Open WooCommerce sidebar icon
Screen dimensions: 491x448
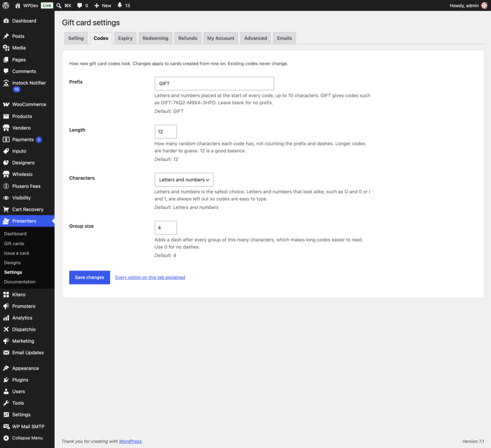[6, 104]
